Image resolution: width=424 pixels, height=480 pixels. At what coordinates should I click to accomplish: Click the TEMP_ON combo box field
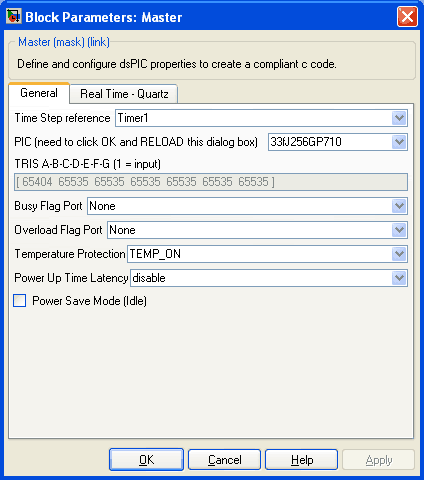coord(267,254)
